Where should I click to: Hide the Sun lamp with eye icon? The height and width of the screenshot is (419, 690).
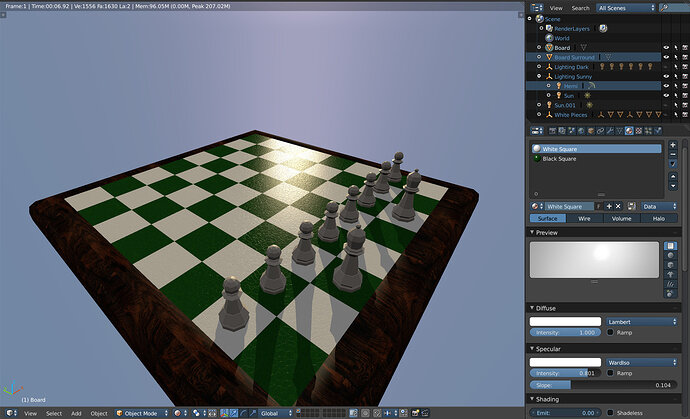click(x=666, y=95)
